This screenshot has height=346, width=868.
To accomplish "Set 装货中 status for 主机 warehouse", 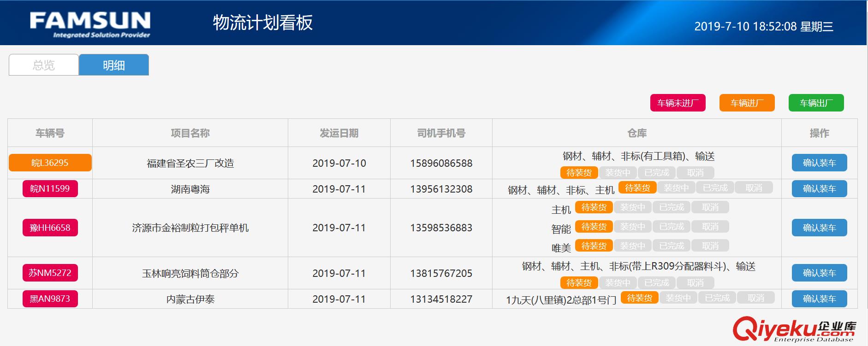I will click(632, 207).
